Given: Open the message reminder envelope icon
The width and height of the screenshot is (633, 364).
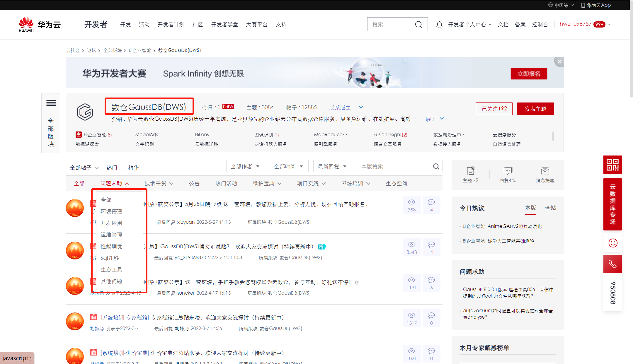Looking at the screenshot, I should pos(545,171).
